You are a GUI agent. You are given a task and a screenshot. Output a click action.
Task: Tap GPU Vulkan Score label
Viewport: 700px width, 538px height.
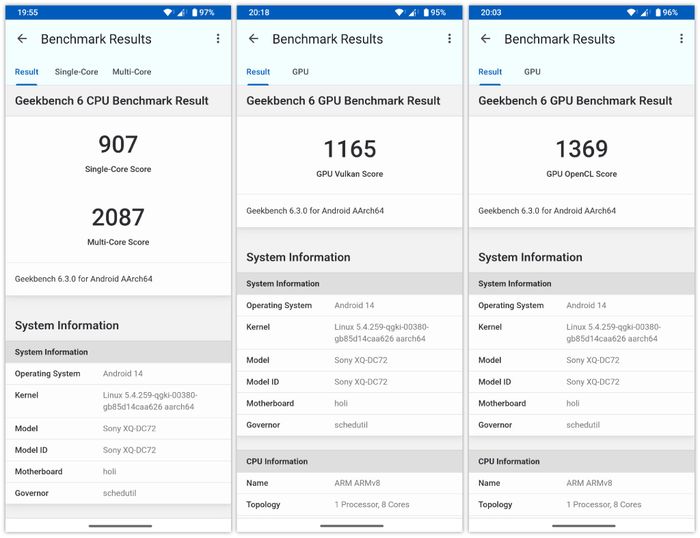(350, 174)
